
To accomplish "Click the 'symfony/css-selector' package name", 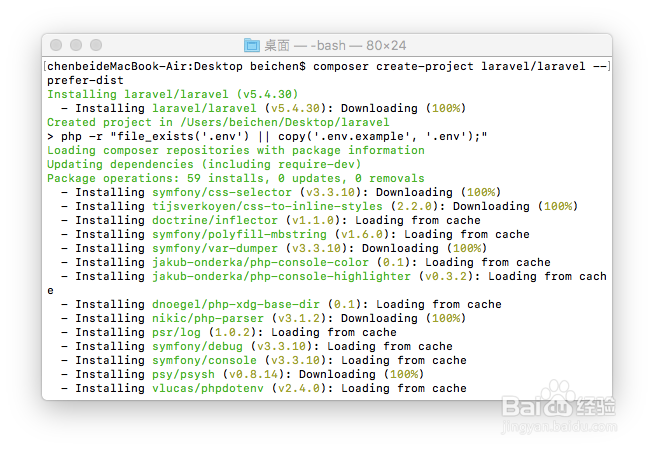I will pos(221,192).
